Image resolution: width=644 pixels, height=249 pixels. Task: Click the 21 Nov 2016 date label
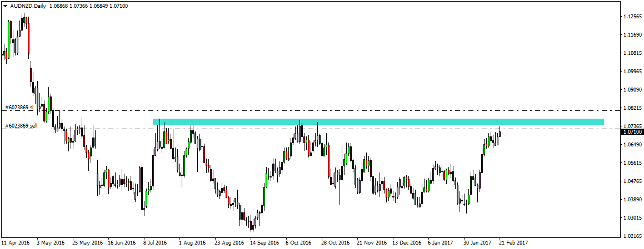pyautogui.click(x=372, y=243)
